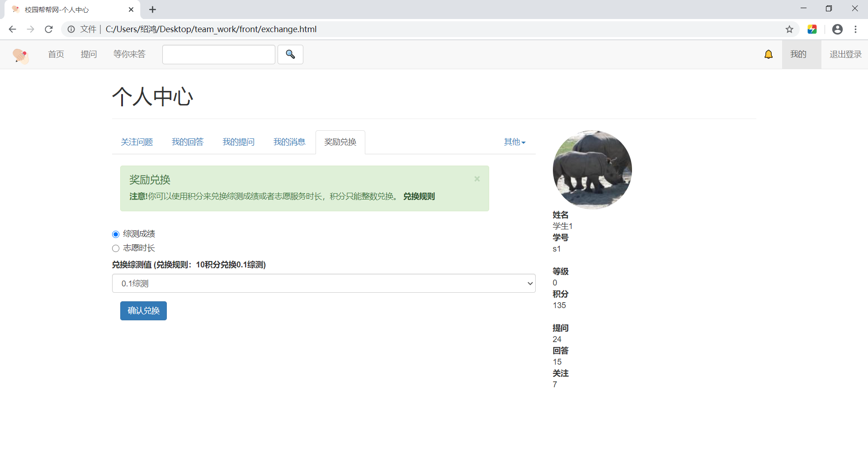Viewport: 868px width, 466px height.
Task: Click the magnifier search button
Action: tap(290, 55)
